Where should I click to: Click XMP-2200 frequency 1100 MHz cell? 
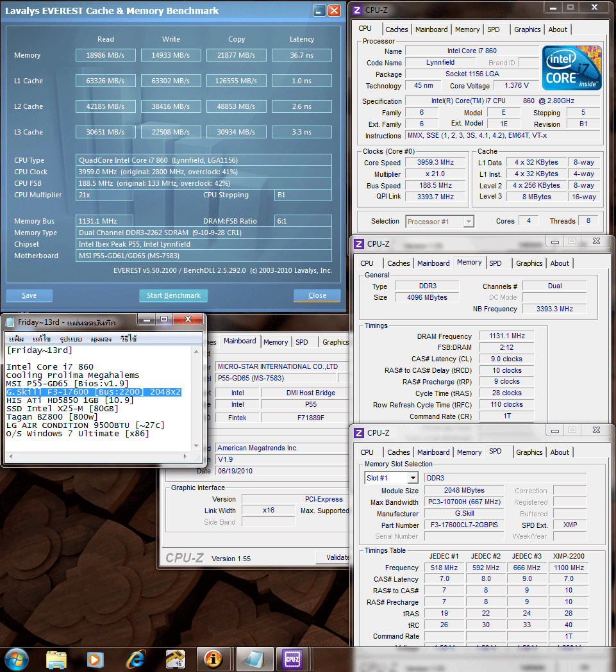(569, 568)
